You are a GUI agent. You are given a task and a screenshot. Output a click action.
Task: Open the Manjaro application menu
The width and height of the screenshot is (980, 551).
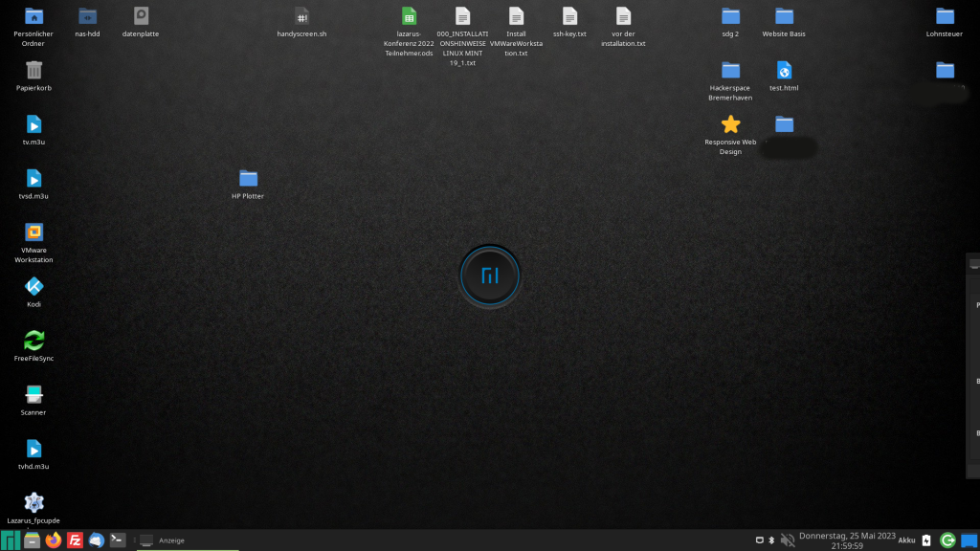point(11,540)
